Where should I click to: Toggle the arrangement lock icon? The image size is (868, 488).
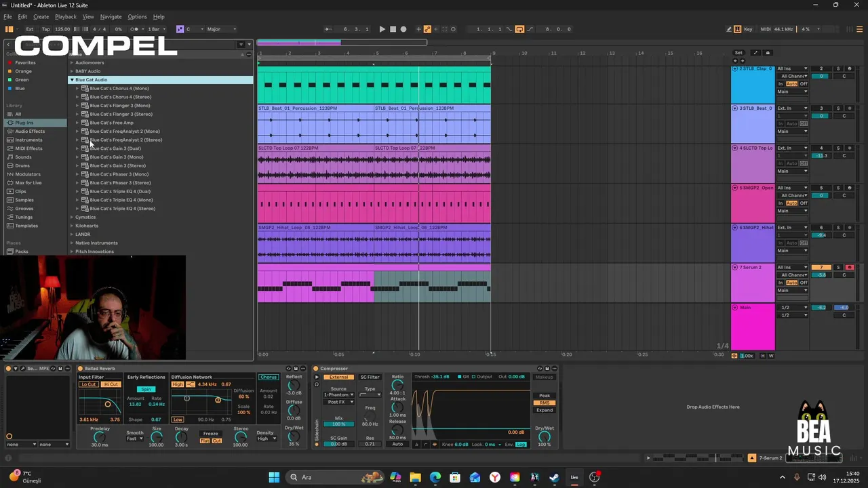(768, 53)
